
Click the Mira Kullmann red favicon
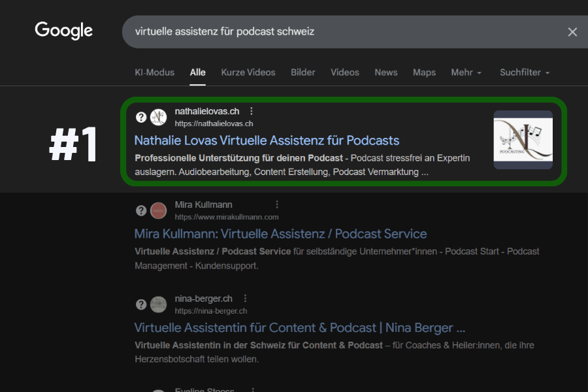click(x=159, y=211)
